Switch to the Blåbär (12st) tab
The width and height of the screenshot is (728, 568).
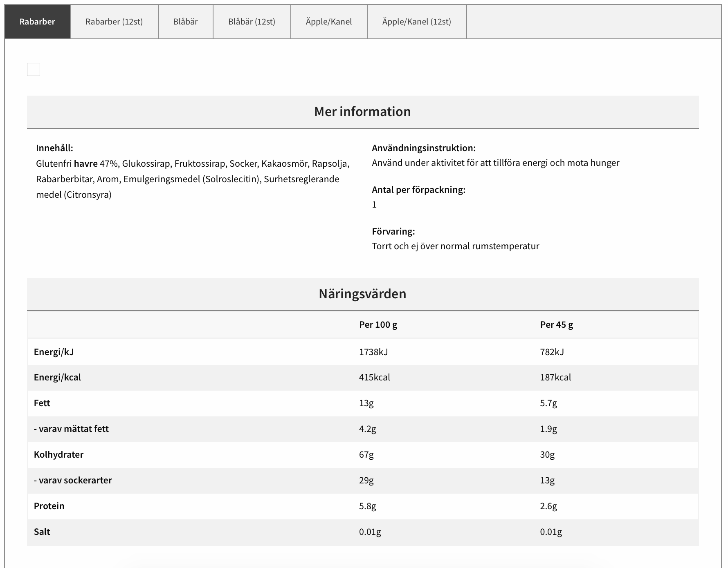(x=252, y=22)
